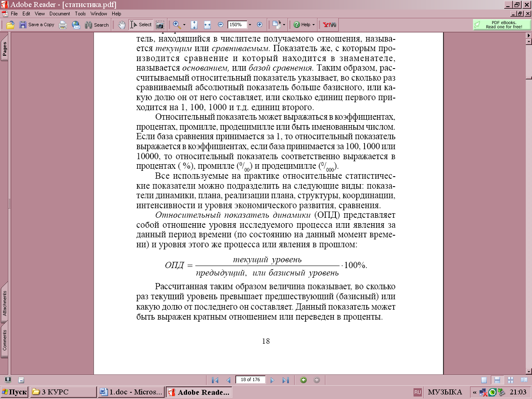Switch to Facing pages layout
532x399 pixels.
524,380
